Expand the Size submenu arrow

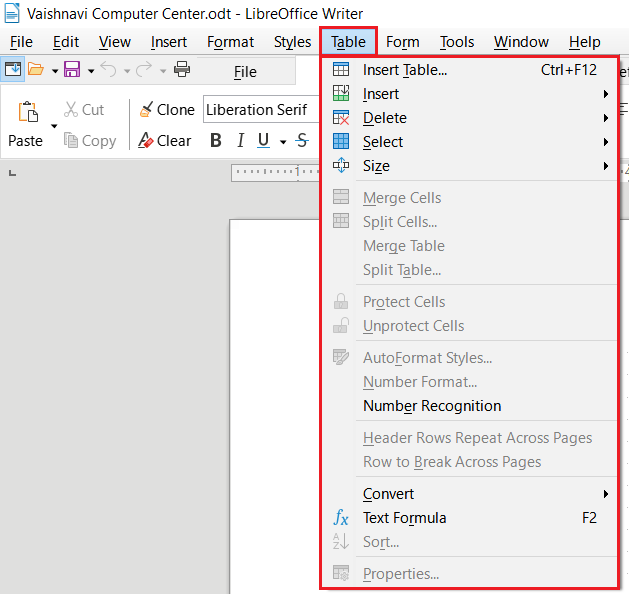click(606, 166)
